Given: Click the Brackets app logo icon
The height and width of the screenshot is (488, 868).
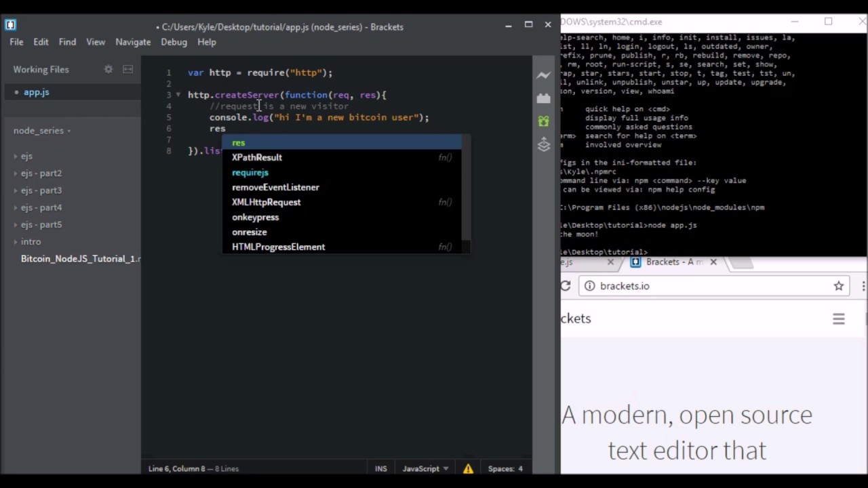Looking at the screenshot, I should pyautogui.click(x=10, y=25).
